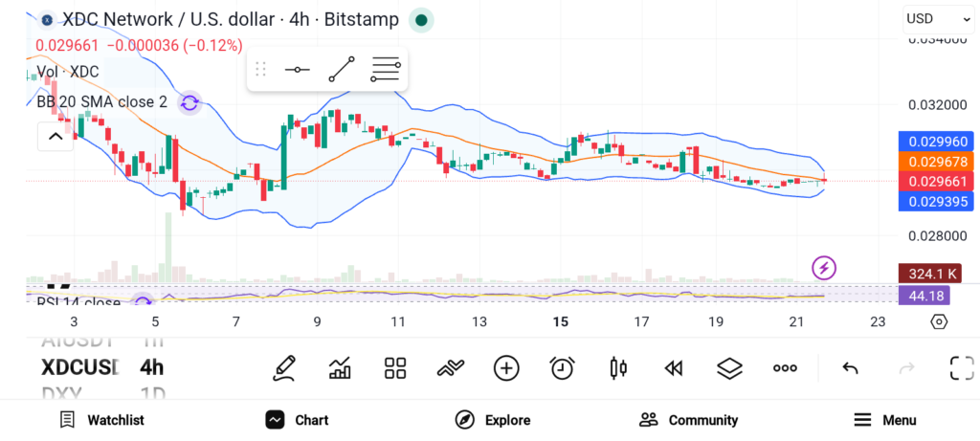Click the 44.18 RSI value label
This screenshot has width=980, height=441.
click(924, 296)
